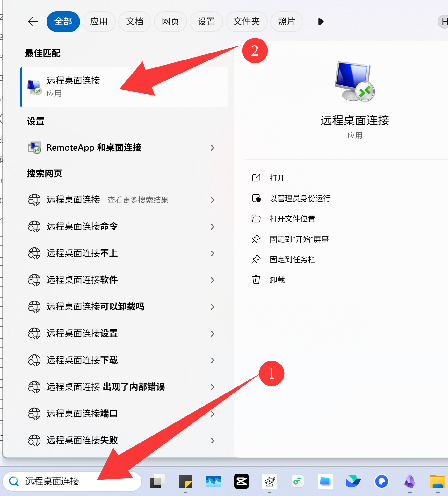
Task: Click the blue waveform monitor taskbar icon
Action: click(213, 481)
